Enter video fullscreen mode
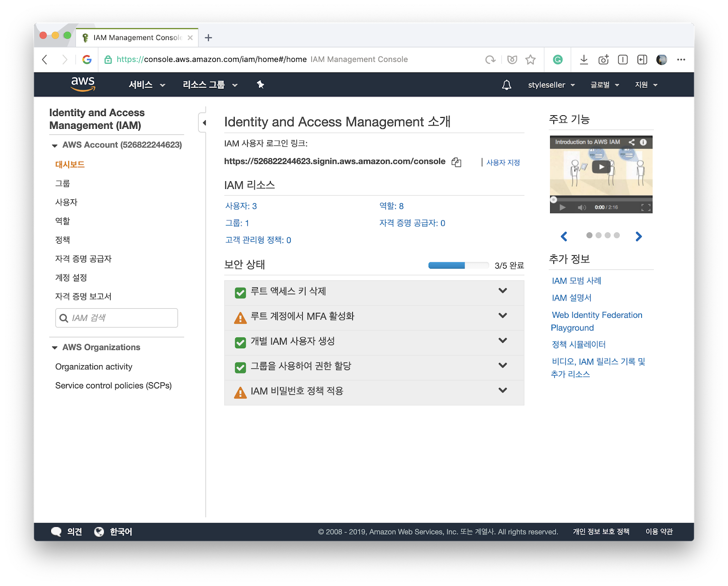Screen dimensions: 728x586 646,208
